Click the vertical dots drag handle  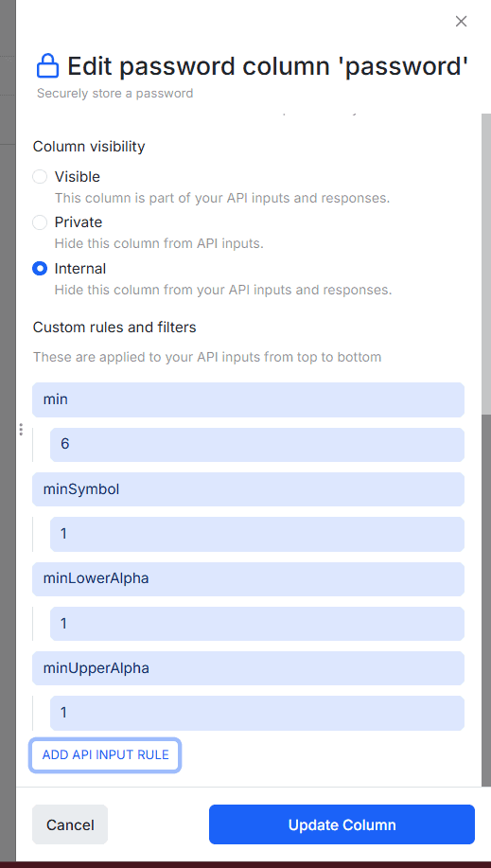click(x=21, y=429)
